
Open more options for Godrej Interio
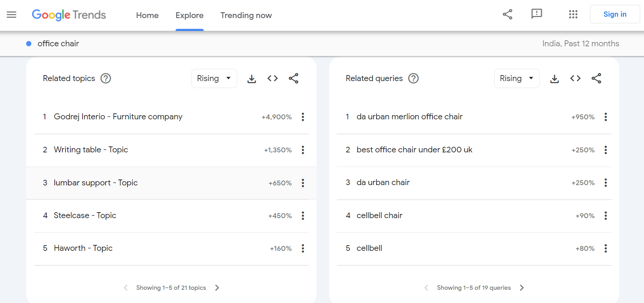pyautogui.click(x=303, y=117)
